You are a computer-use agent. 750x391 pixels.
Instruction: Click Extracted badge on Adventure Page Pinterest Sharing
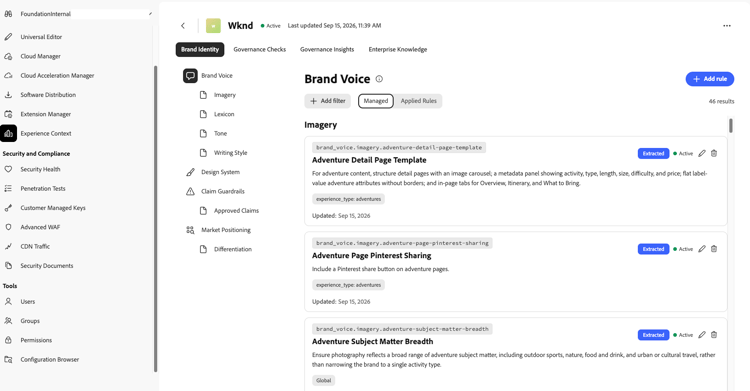(653, 249)
